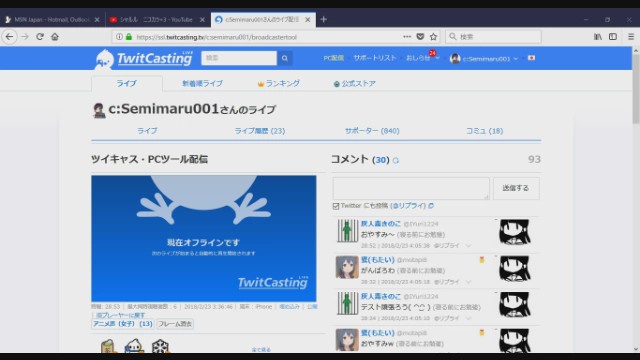Open the おしらせ notifications dropdown
Screen dimensions: 640x360
click(x=422, y=58)
